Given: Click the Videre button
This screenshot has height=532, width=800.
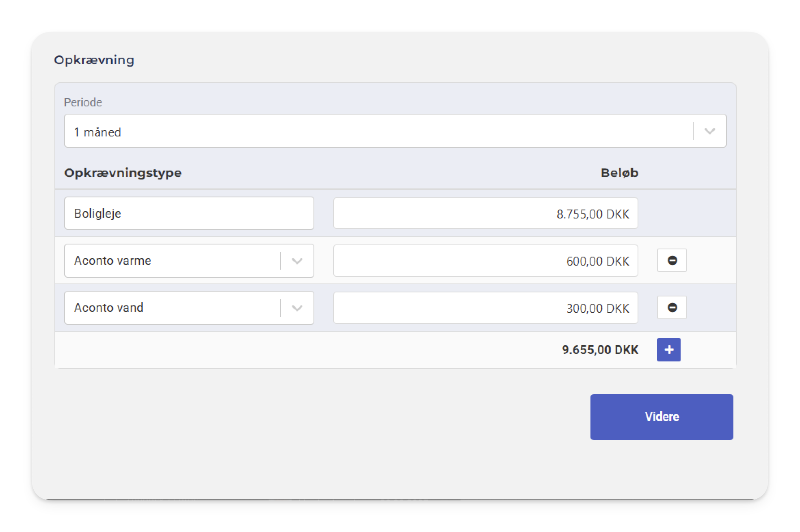Looking at the screenshot, I should [662, 417].
